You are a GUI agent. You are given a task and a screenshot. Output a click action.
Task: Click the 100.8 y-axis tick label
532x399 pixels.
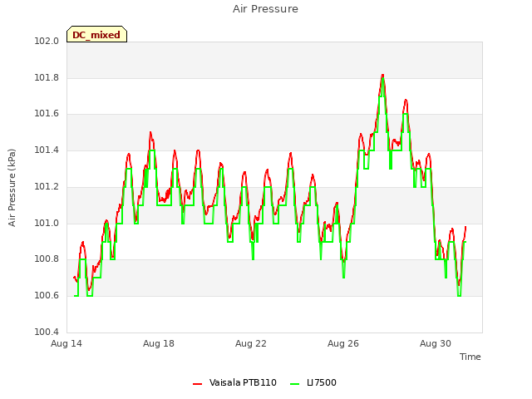[47, 259]
